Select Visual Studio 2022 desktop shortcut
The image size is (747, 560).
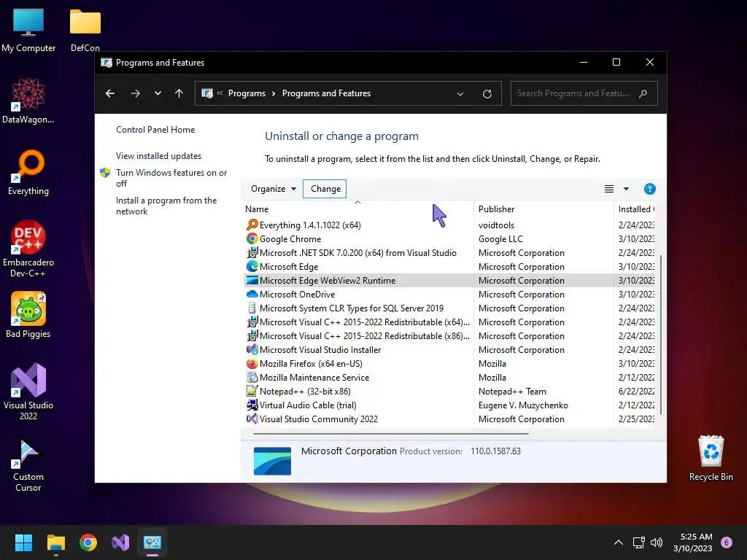tap(28, 391)
